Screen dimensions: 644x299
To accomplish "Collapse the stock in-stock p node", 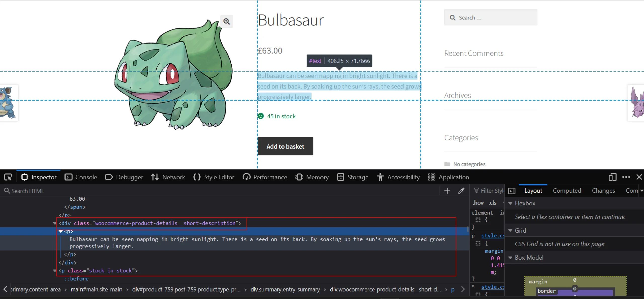I will [x=55, y=271].
